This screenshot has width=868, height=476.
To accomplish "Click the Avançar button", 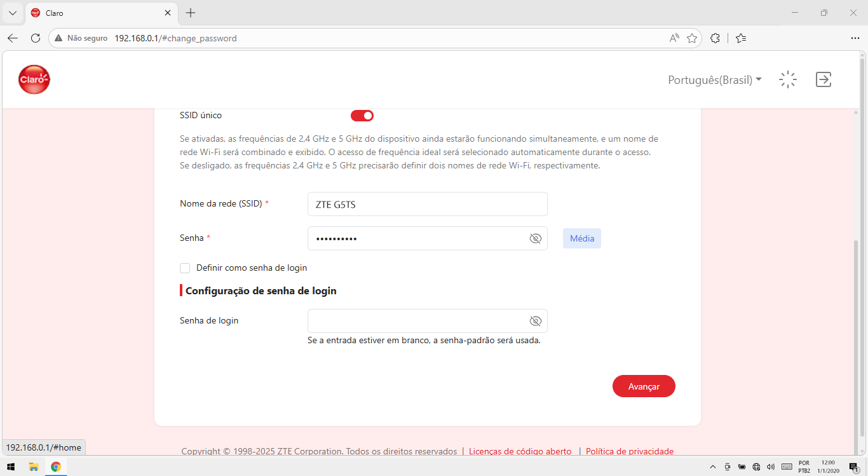I will [x=644, y=386].
